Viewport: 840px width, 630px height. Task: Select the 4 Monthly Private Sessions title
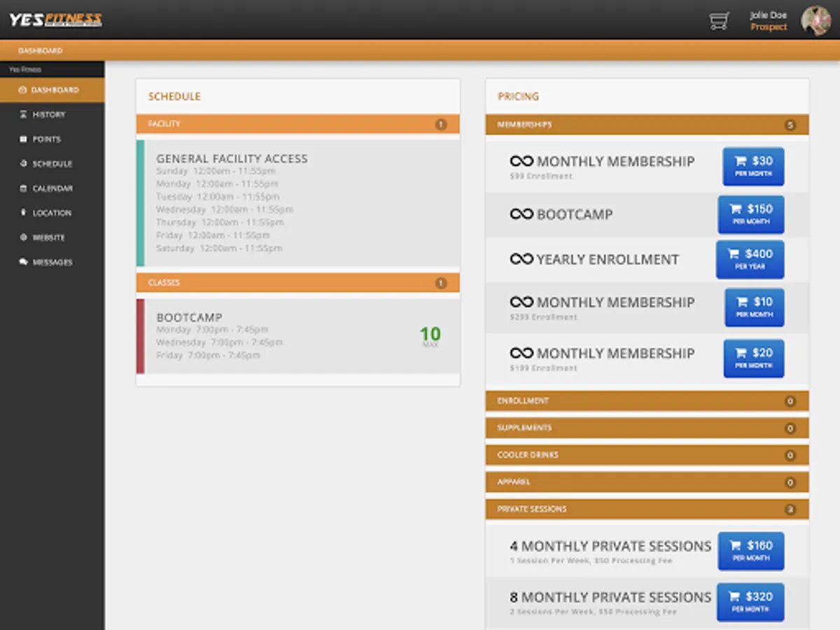[x=610, y=546]
